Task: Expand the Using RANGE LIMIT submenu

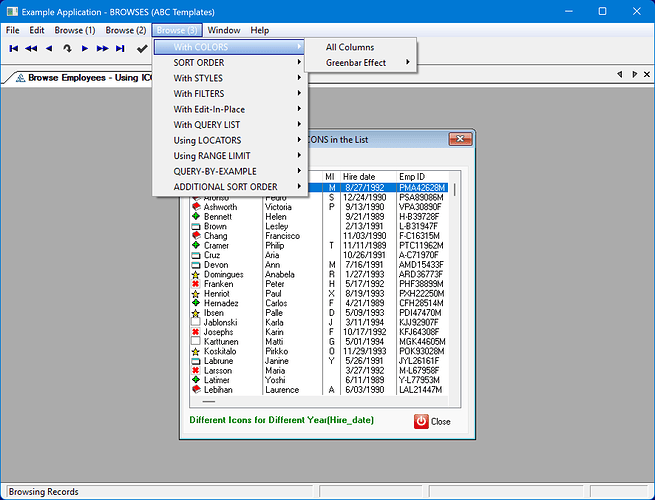Action: (x=229, y=155)
